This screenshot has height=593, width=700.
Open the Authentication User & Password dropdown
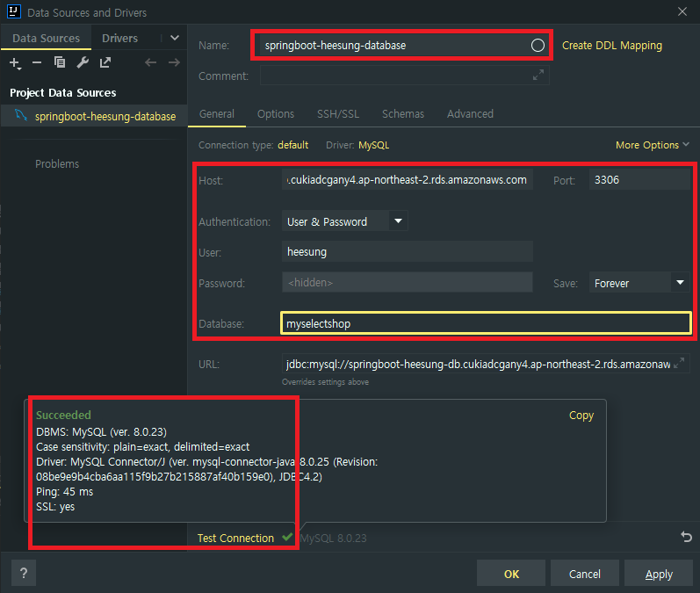click(344, 221)
